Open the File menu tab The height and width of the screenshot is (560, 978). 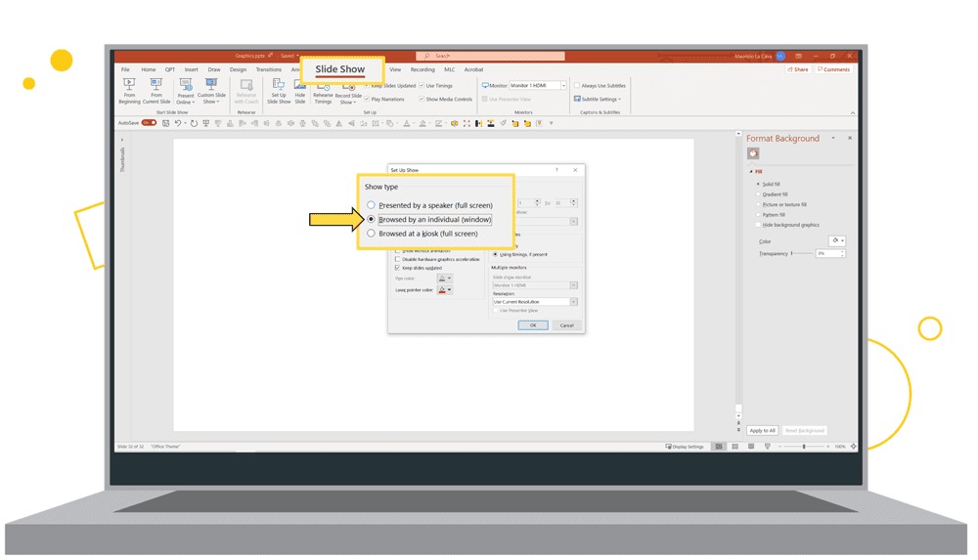coord(125,70)
